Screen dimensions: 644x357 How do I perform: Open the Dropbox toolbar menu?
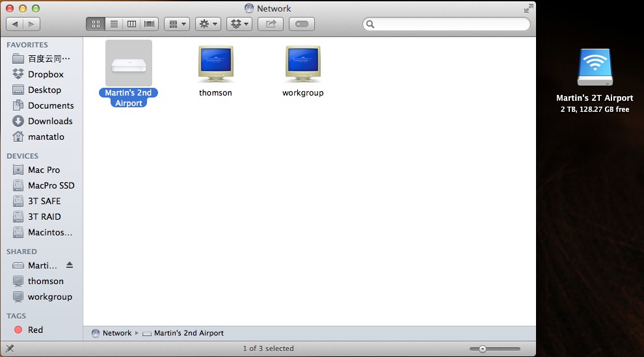tap(239, 24)
